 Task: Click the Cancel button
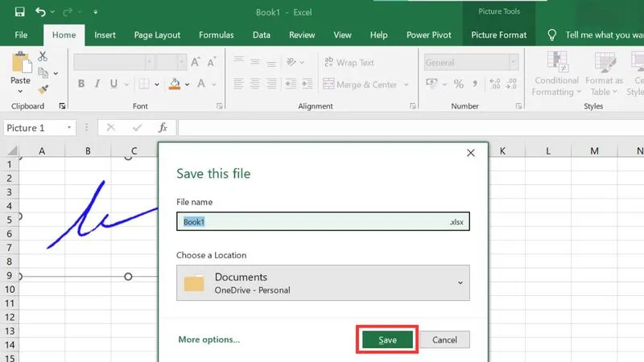click(x=444, y=339)
